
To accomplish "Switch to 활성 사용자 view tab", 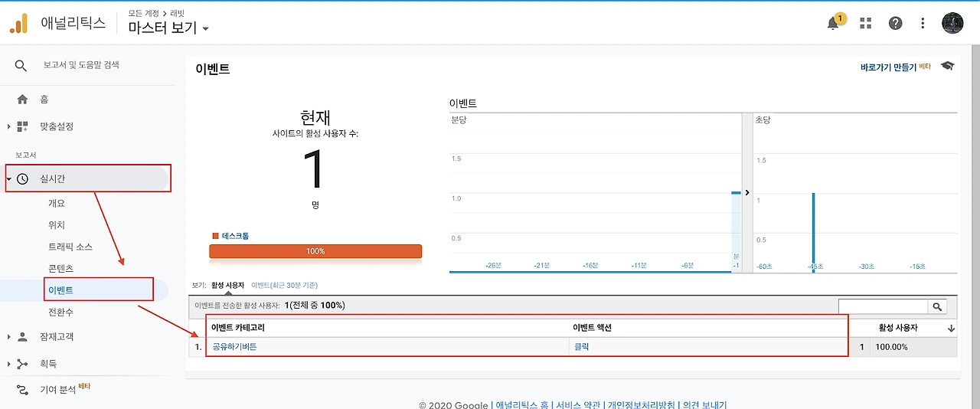I will coord(228,285).
